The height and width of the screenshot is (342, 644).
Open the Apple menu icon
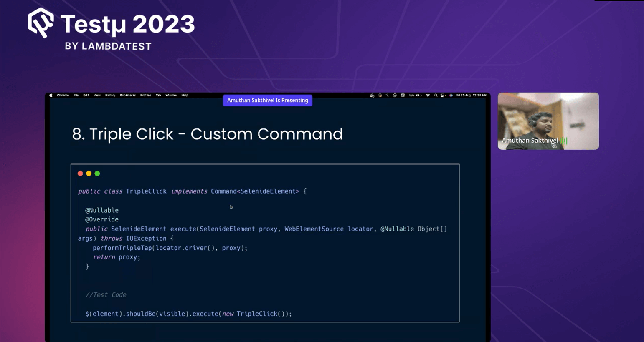51,95
